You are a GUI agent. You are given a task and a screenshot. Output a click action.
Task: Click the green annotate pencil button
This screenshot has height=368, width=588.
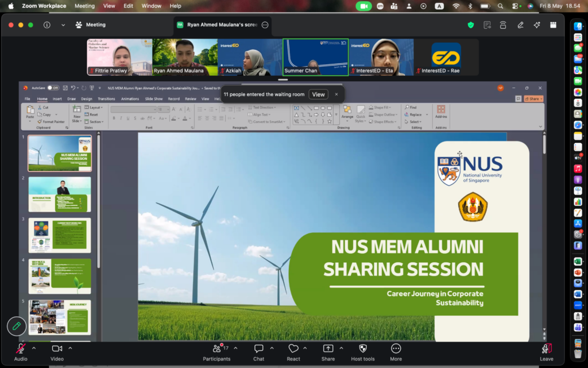tap(17, 326)
